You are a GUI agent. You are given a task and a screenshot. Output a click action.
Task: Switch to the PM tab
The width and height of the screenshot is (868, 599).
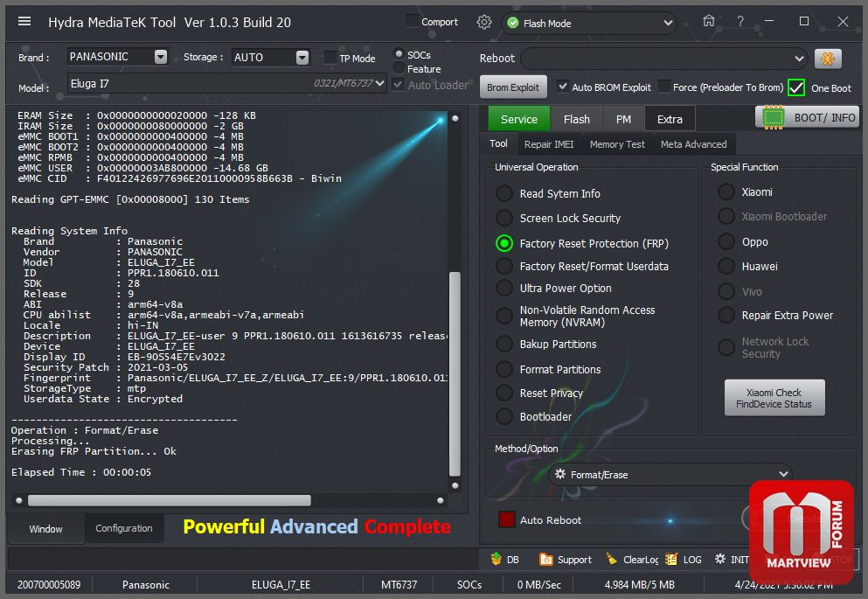pyautogui.click(x=623, y=119)
